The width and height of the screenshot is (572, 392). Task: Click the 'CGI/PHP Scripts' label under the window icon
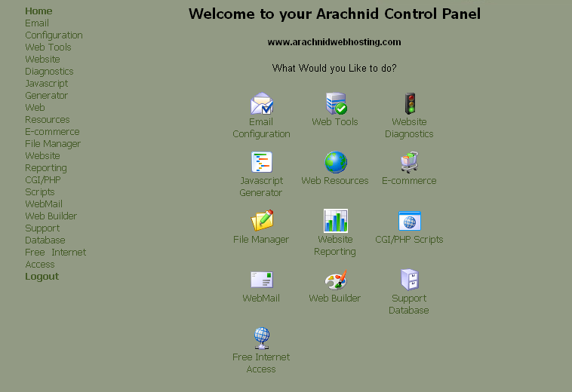coord(409,240)
